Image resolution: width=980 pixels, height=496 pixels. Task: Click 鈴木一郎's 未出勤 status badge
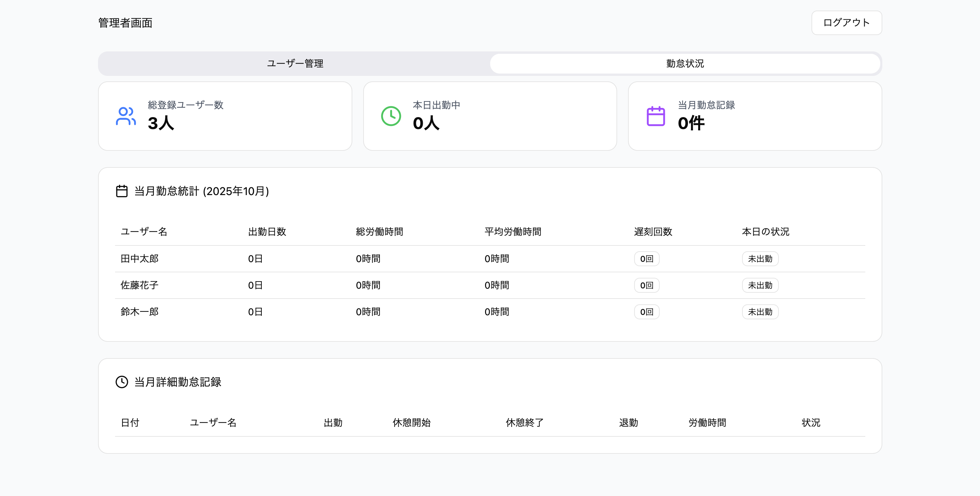click(760, 311)
